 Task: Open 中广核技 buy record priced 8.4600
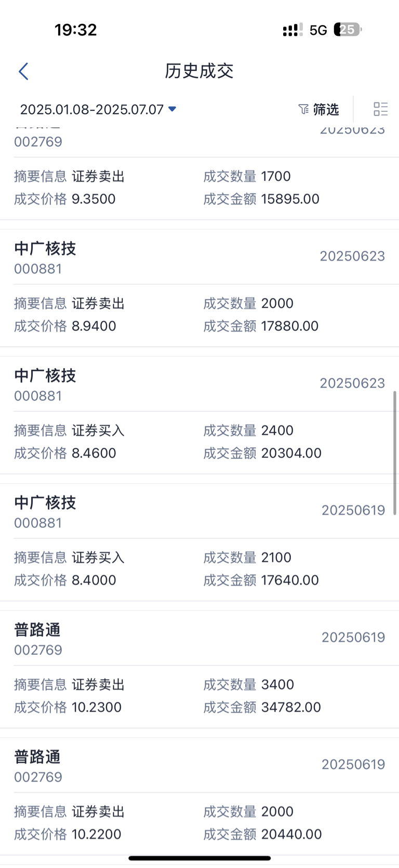pyautogui.click(x=199, y=415)
